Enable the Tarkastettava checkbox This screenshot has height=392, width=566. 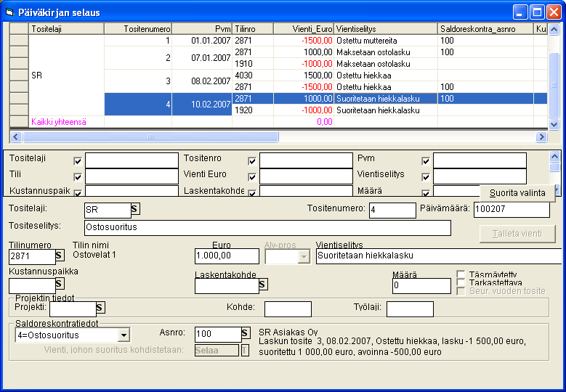point(461,282)
